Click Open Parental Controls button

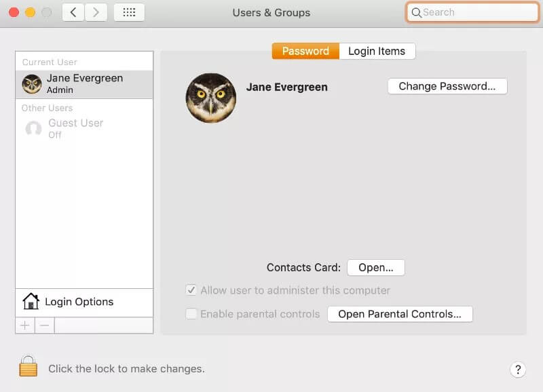tap(400, 314)
